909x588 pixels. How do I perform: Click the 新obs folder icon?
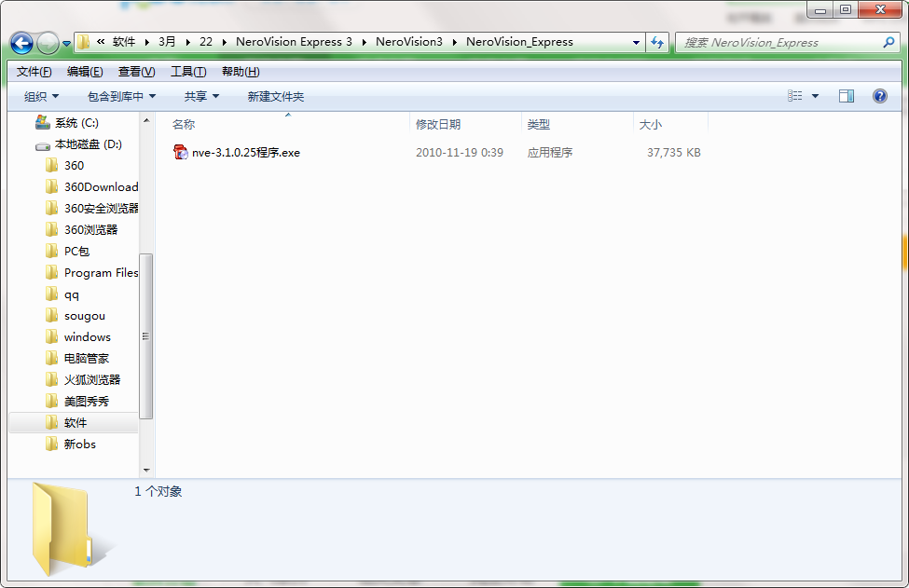tap(51, 444)
